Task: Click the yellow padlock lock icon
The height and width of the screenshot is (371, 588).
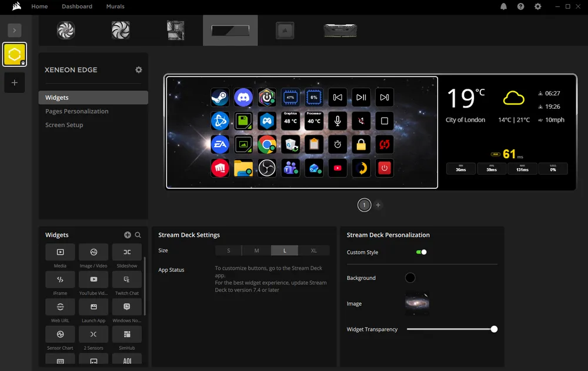Action: click(361, 145)
